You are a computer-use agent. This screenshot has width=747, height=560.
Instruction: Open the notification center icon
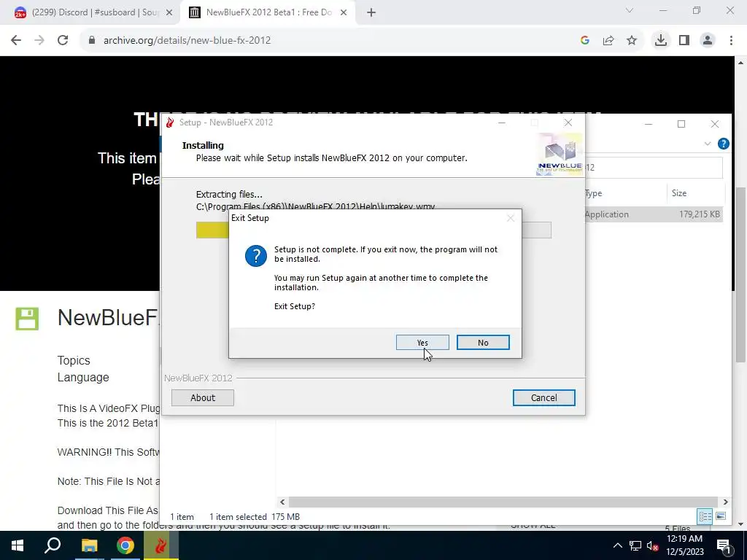click(724, 545)
